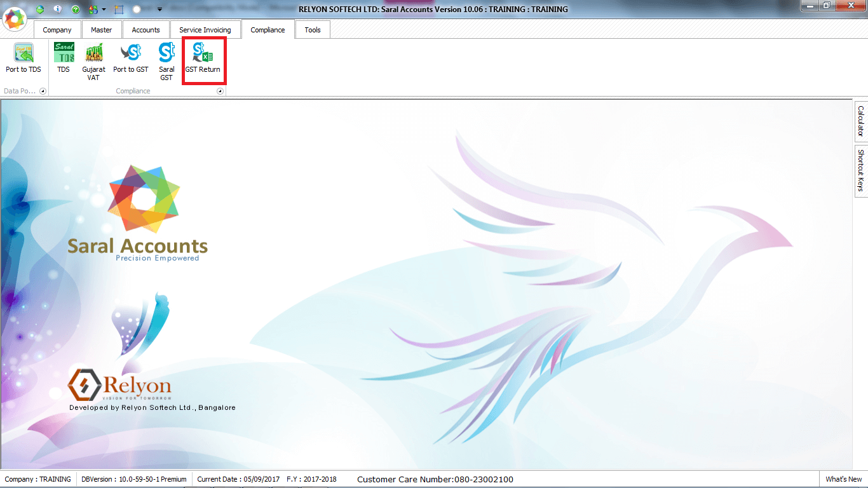Screen dimensions: 868x488
Task: Click the Saral Accounts application orb button
Action: click(15, 18)
